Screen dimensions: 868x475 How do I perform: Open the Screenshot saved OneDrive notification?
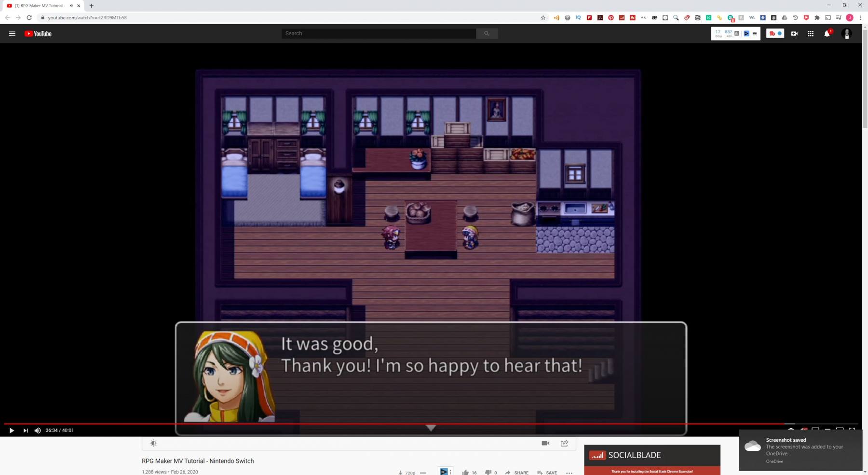[x=800, y=450]
